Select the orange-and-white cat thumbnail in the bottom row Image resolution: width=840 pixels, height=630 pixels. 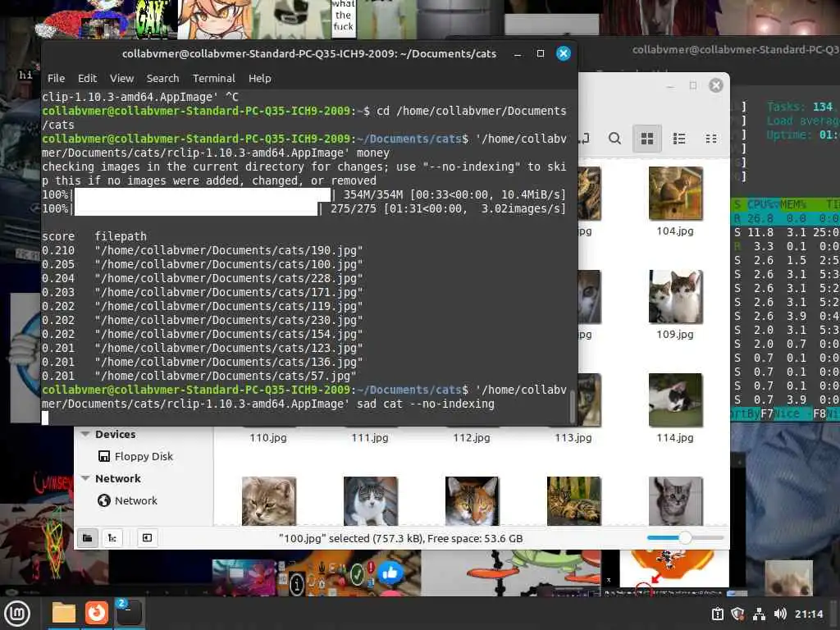[x=472, y=501]
